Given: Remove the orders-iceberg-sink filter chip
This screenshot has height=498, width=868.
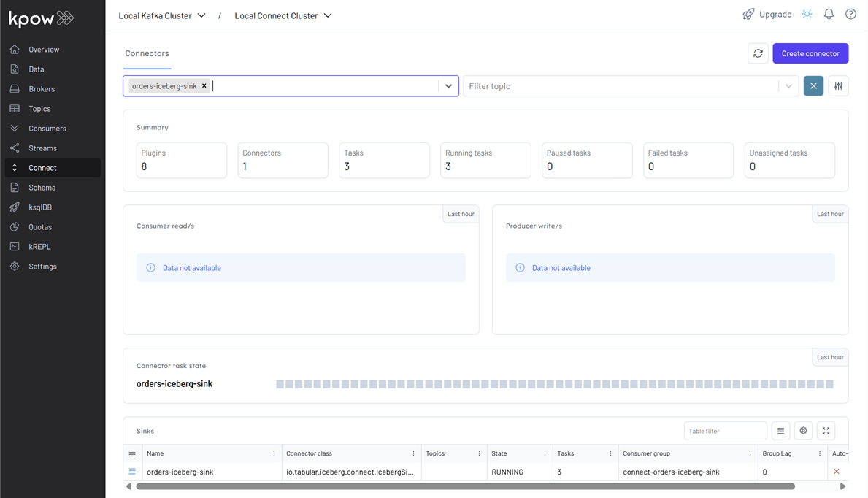Looking at the screenshot, I should click(x=204, y=86).
